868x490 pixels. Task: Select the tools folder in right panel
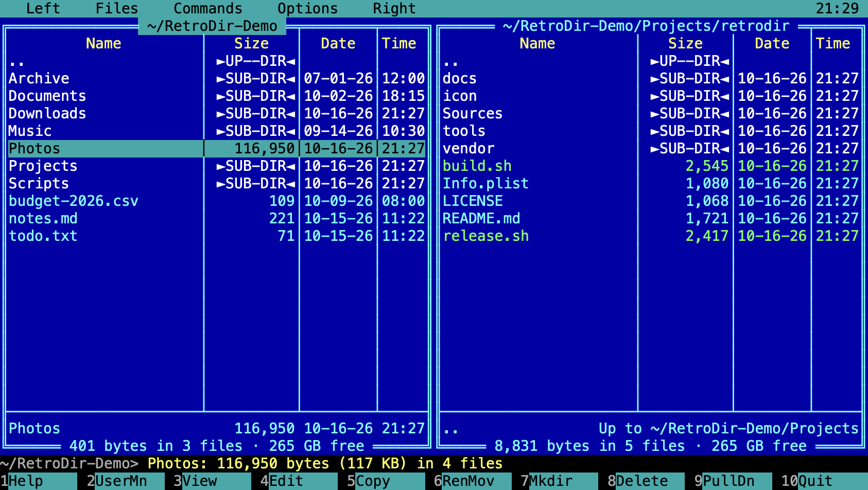tap(651, 131)
